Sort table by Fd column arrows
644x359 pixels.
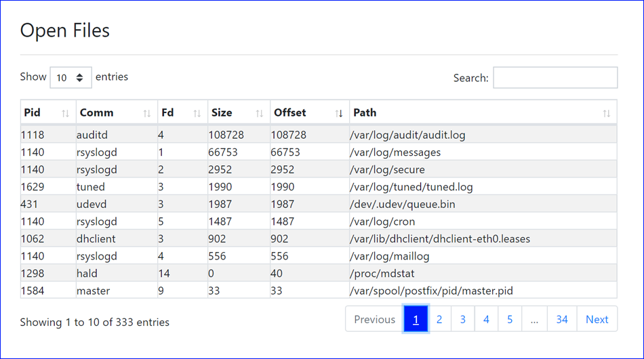tap(197, 113)
